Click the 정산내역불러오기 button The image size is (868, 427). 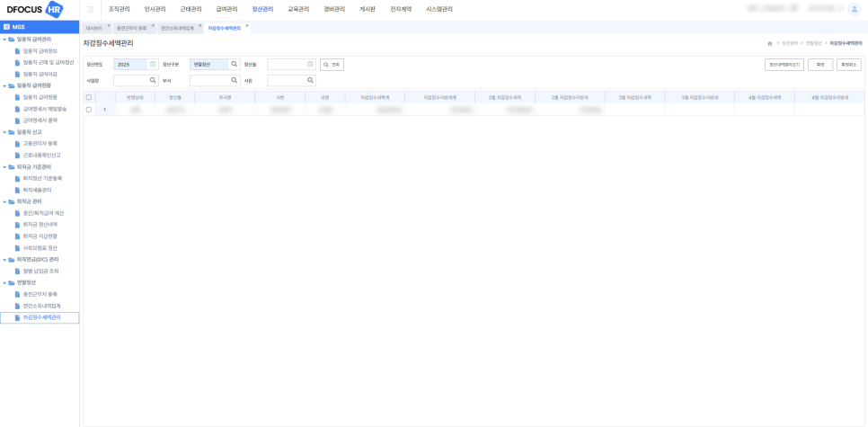[x=784, y=64]
